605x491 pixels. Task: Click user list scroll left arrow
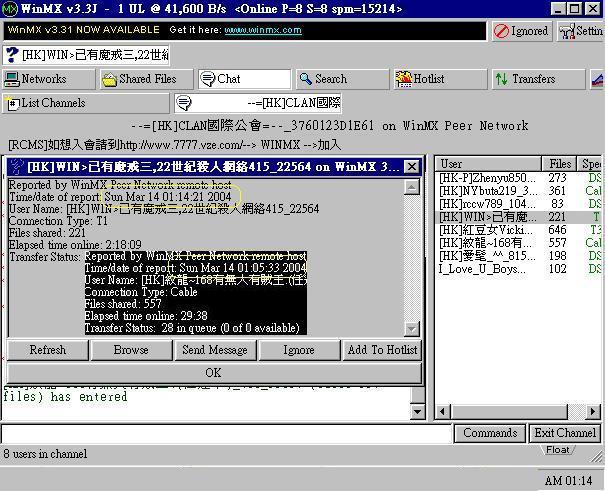coord(443,412)
